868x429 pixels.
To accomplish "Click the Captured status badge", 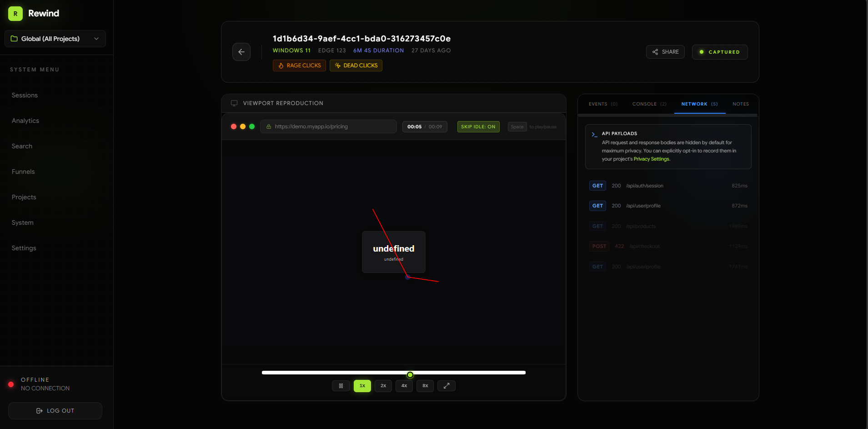I will (x=720, y=52).
